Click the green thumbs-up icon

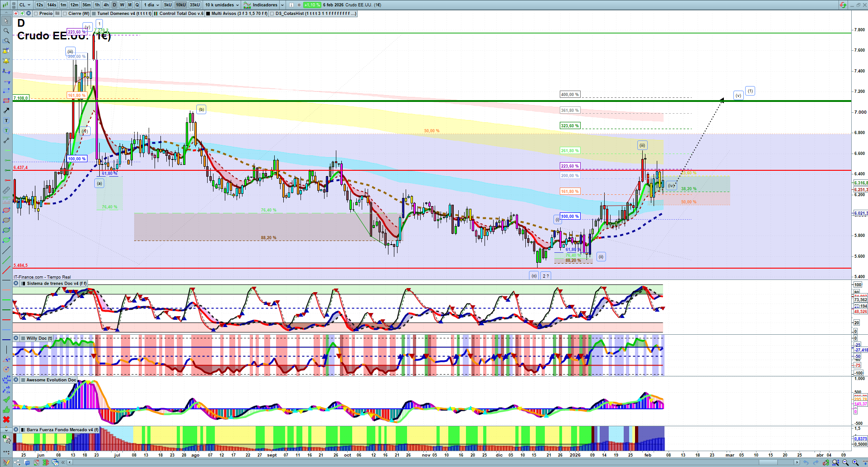pyautogui.click(x=6, y=409)
